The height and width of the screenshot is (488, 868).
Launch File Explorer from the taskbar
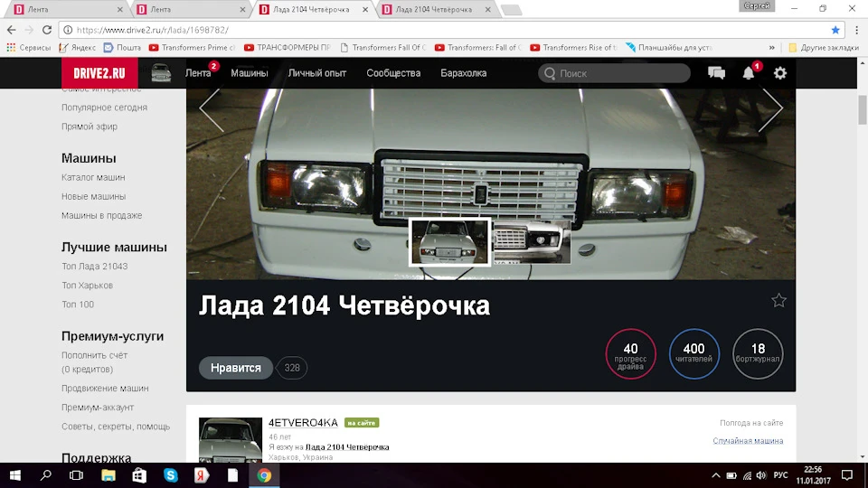click(108, 475)
